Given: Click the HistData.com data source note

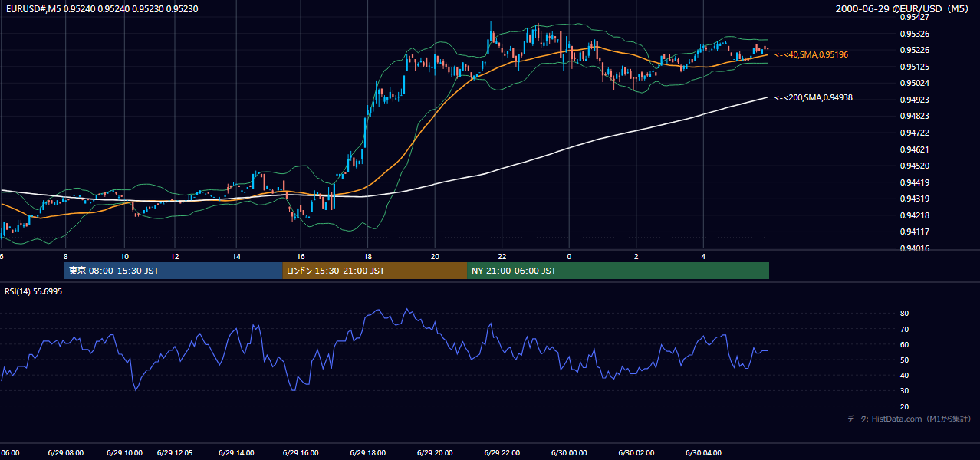Looking at the screenshot, I should pos(909,419).
